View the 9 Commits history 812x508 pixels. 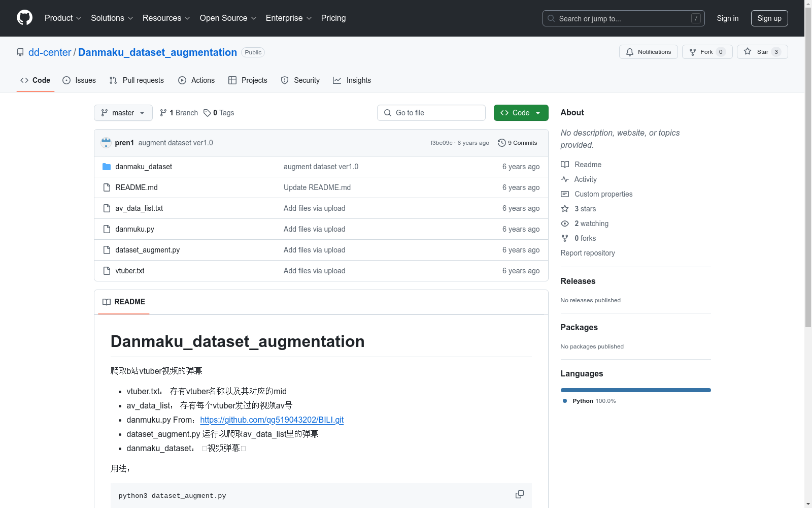point(518,143)
